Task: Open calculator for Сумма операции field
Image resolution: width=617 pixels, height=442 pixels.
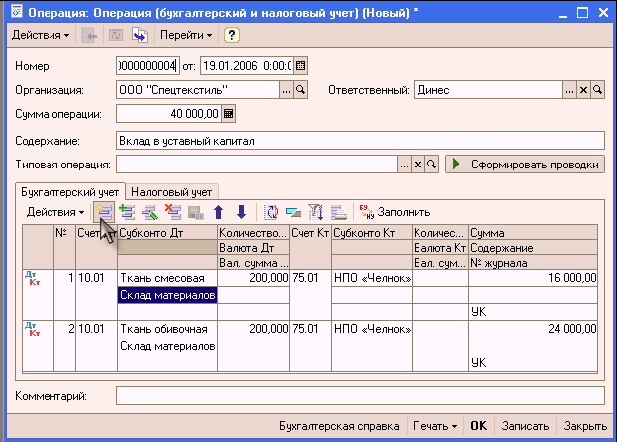Action: tap(228, 114)
